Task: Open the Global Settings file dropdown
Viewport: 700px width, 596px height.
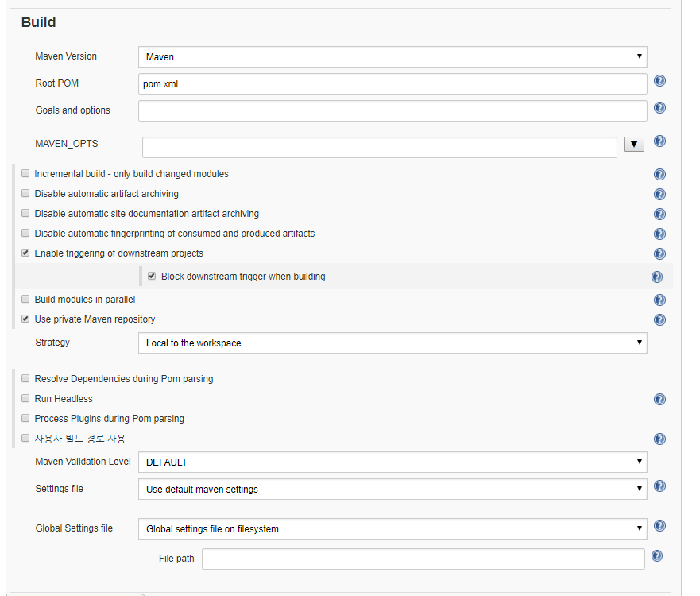Action: click(x=393, y=529)
